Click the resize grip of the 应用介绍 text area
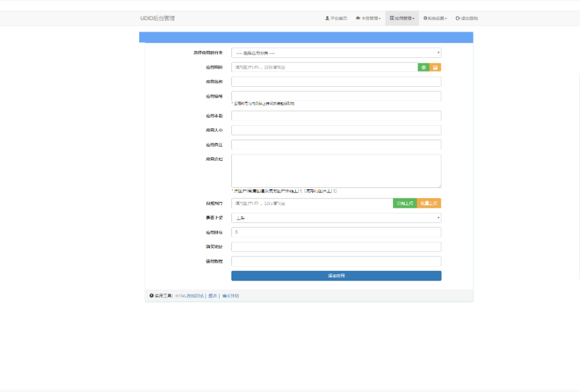 tap(439, 185)
